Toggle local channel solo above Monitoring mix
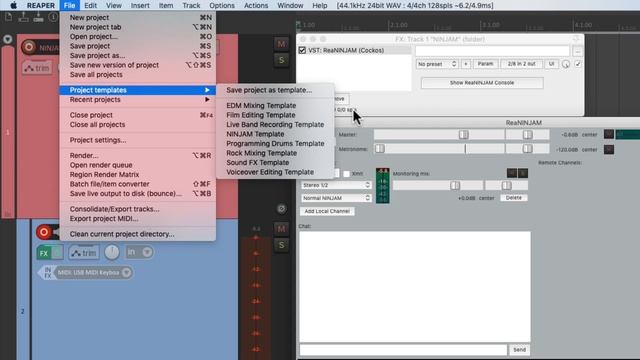640x360 pixels. [522, 173]
